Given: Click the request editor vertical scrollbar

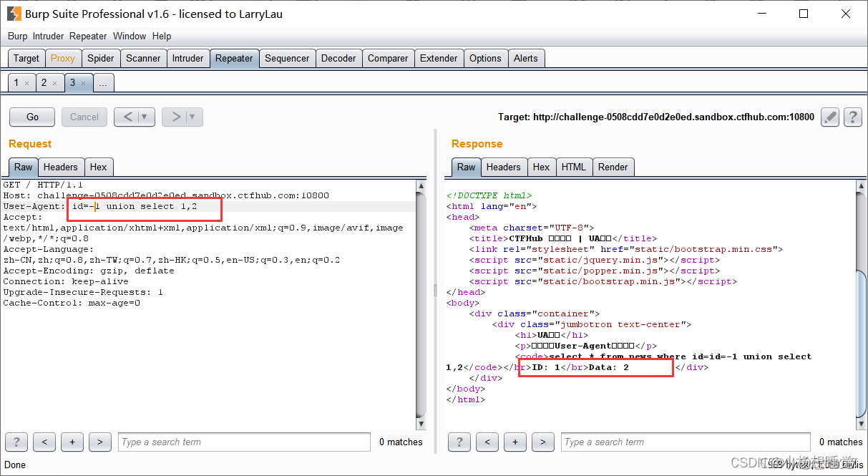Looking at the screenshot, I should tap(421, 305).
